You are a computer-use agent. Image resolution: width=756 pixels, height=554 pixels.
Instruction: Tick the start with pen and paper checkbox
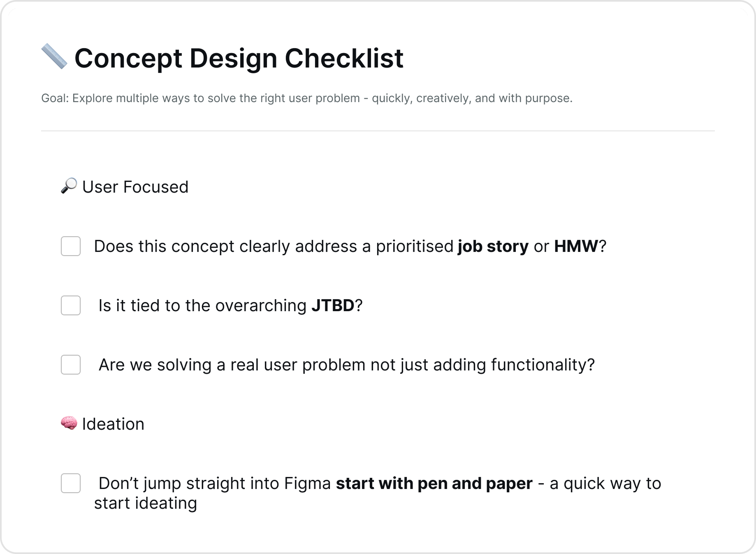[x=71, y=483]
